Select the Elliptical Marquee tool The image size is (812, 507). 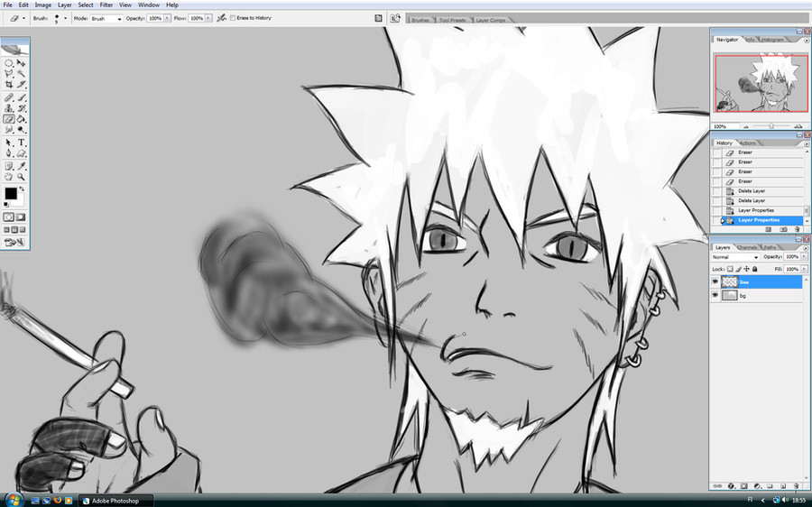point(9,62)
